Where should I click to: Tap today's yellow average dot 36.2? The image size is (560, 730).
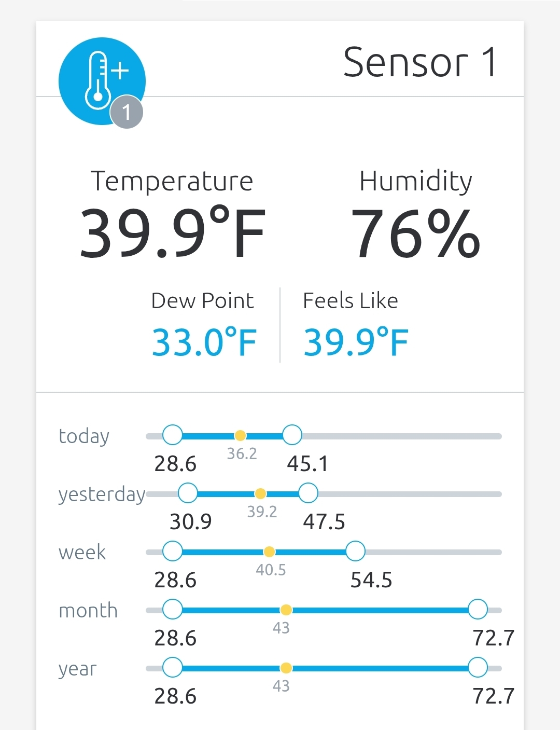click(x=240, y=435)
